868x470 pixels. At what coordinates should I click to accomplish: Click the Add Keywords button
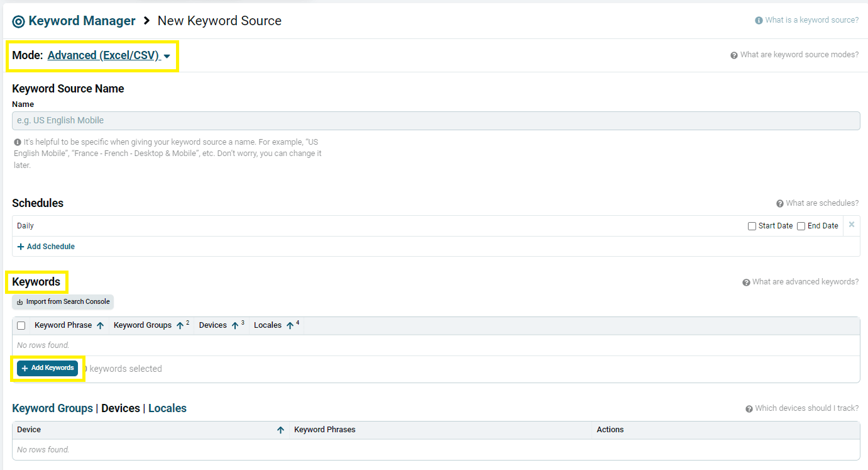coord(47,368)
